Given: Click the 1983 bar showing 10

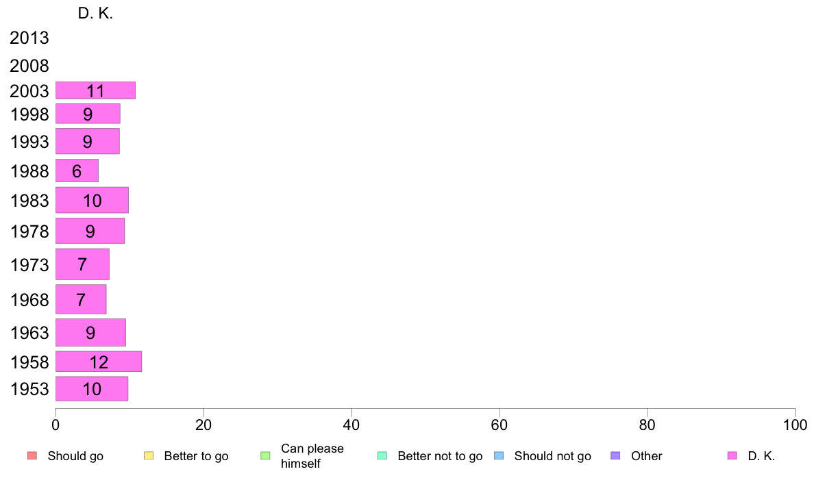Looking at the screenshot, I should (92, 200).
